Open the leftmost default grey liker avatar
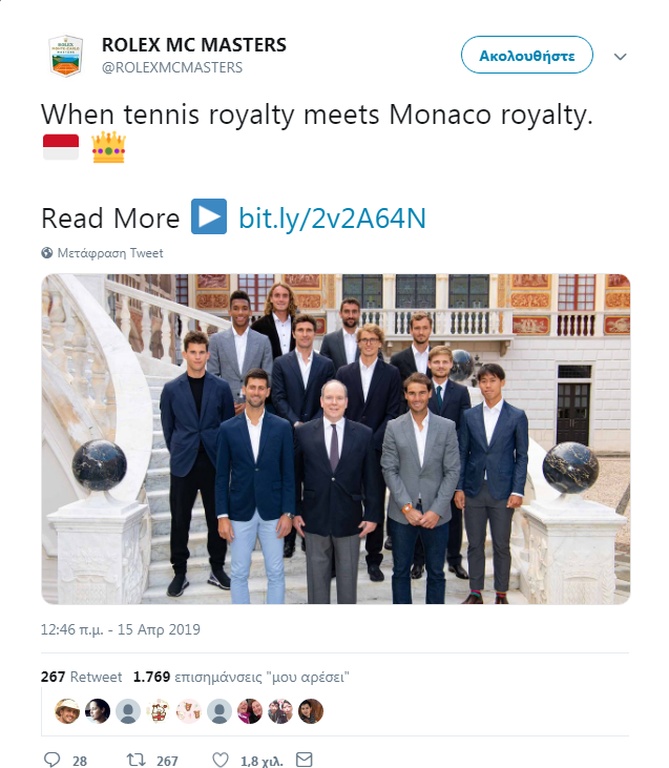The image size is (669, 768). coord(127,711)
